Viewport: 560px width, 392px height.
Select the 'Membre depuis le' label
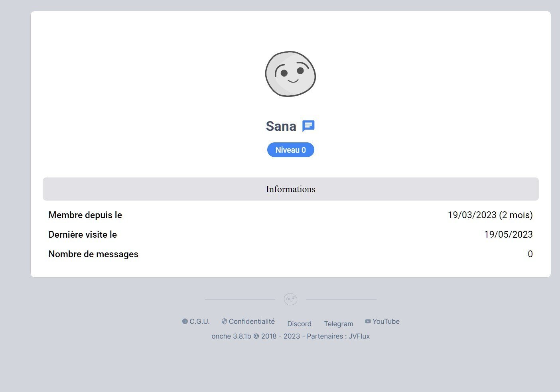(x=85, y=215)
